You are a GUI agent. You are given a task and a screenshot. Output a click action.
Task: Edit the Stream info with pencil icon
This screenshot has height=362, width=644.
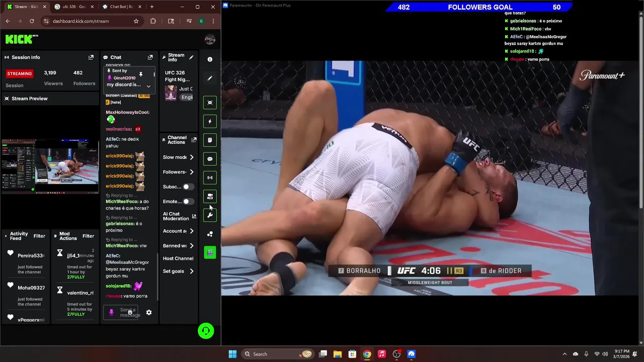(191, 57)
